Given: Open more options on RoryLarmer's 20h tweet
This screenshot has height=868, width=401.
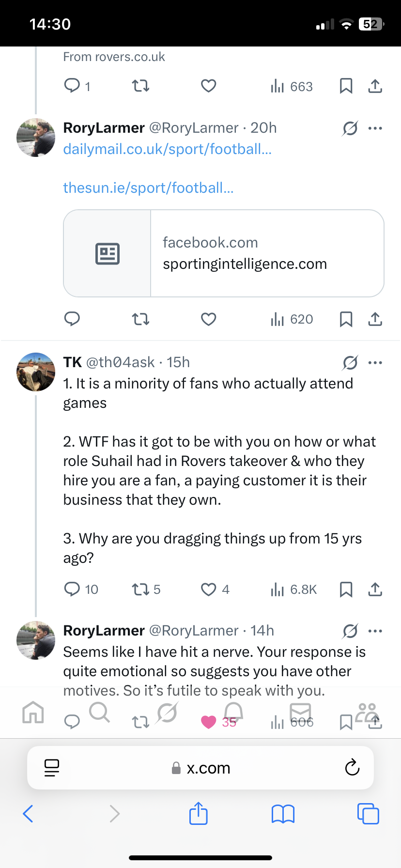Looking at the screenshot, I should pos(375,128).
